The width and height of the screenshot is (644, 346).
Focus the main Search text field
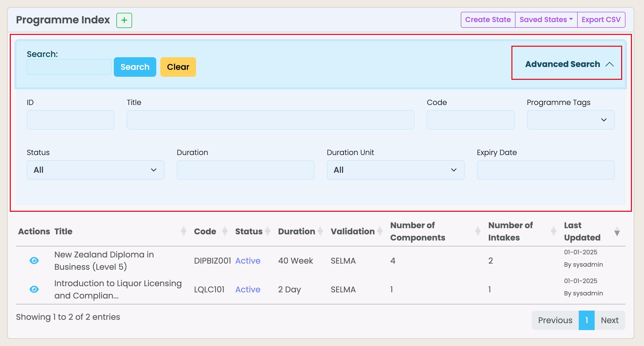click(69, 67)
